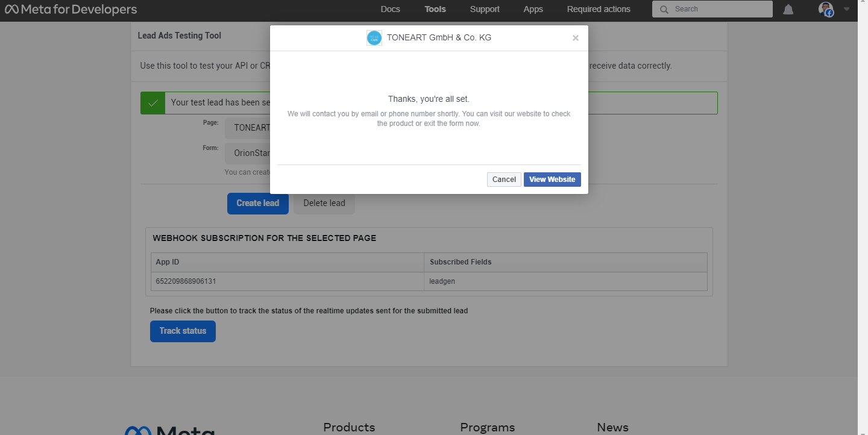The height and width of the screenshot is (435, 868).
Task: Open the Form selector dropdown
Action: click(248, 153)
